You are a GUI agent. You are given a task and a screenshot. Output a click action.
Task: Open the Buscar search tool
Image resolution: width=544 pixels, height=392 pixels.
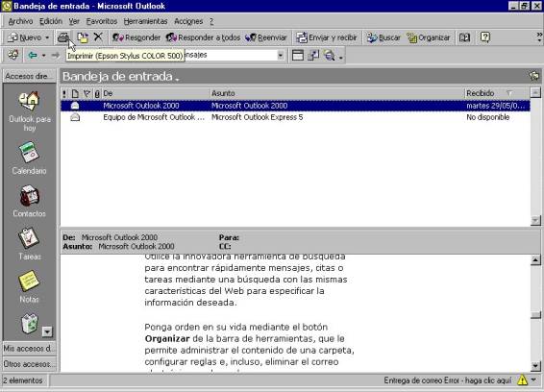coord(383,37)
